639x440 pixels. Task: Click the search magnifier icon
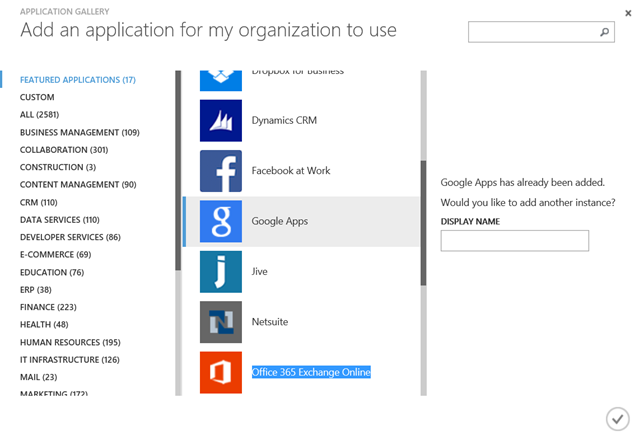[x=604, y=32]
